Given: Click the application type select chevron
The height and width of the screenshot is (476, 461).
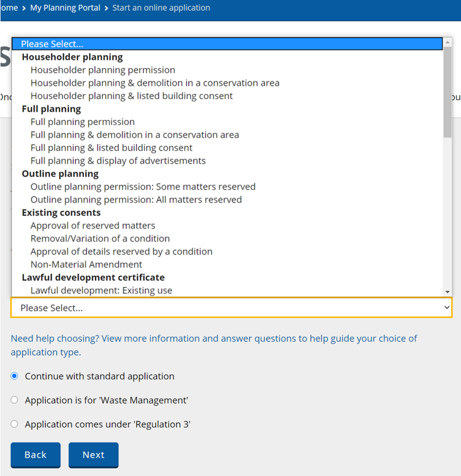Looking at the screenshot, I should [447, 307].
